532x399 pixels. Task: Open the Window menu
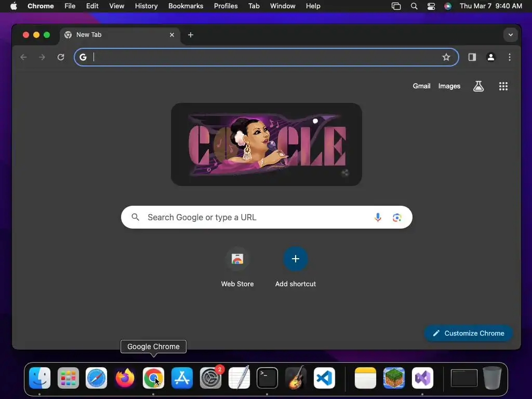(283, 6)
